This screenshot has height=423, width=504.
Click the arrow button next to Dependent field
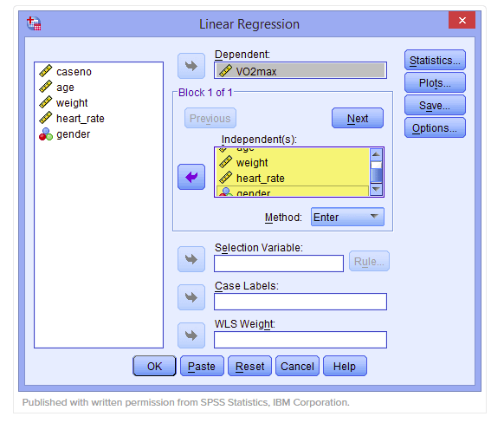tap(191, 66)
